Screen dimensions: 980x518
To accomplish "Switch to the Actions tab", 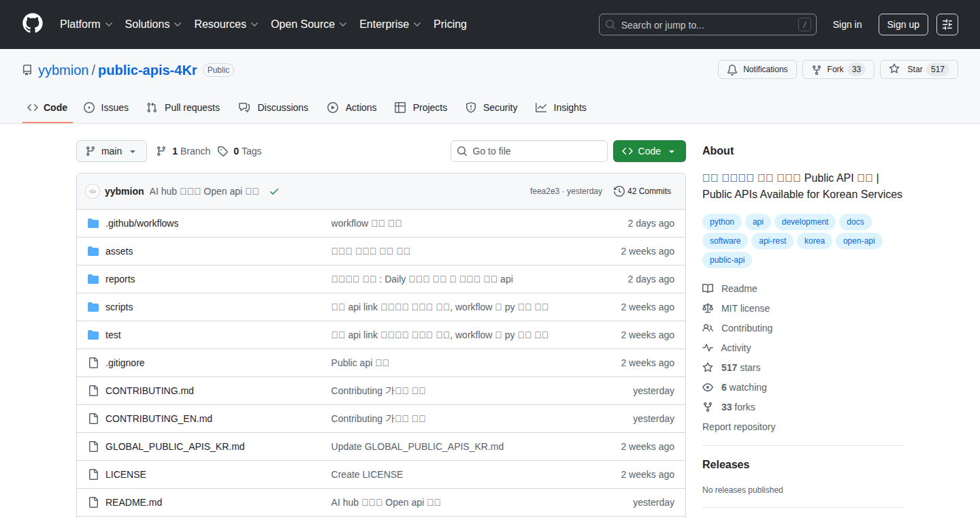I will (352, 108).
